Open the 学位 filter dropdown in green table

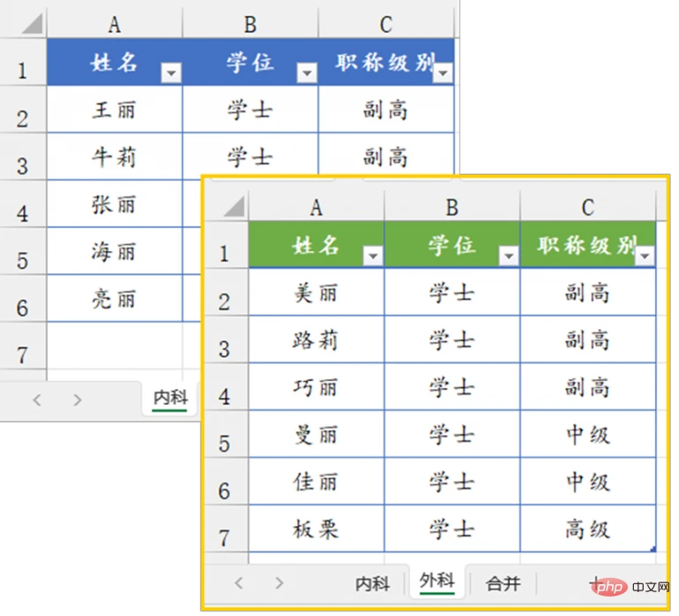[509, 255]
